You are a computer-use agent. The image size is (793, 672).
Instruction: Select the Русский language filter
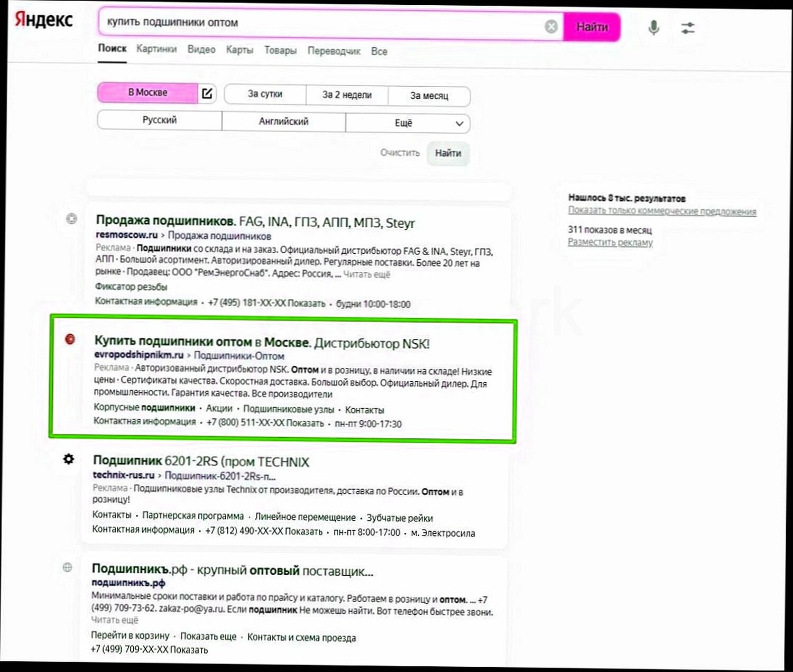click(x=160, y=120)
